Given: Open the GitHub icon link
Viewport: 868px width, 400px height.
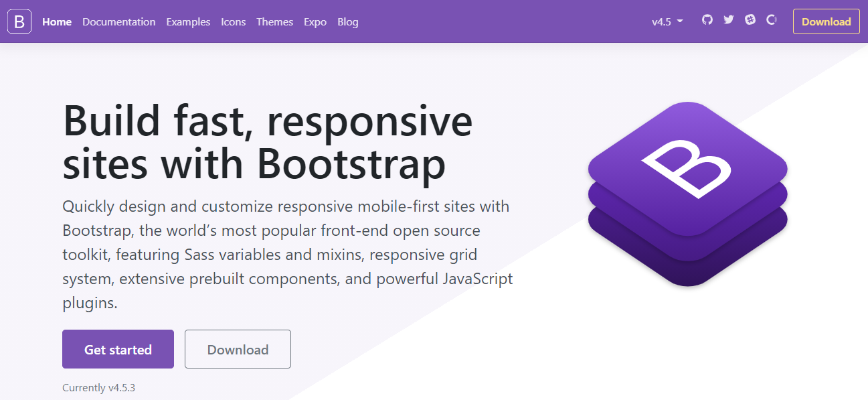Looking at the screenshot, I should [707, 20].
